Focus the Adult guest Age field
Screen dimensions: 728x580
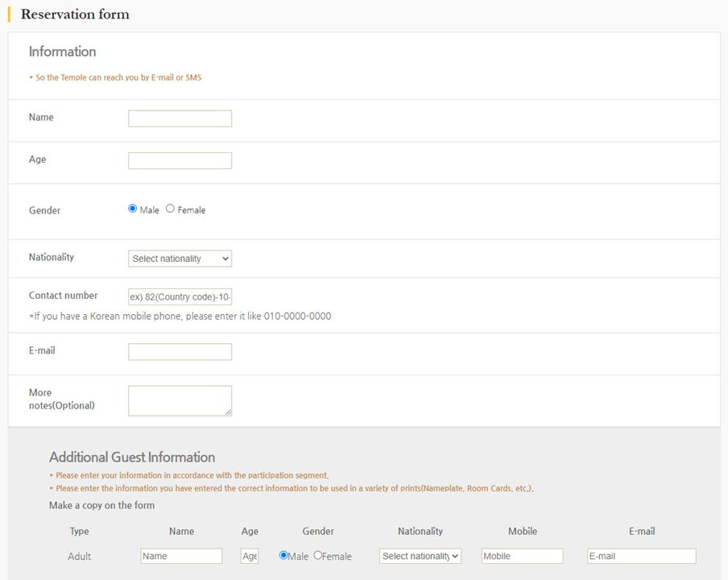point(250,556)
